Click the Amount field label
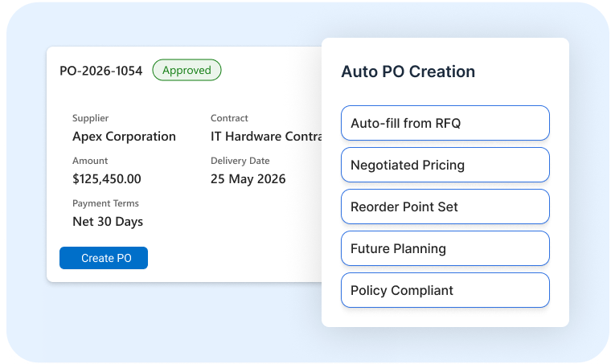611x364 pixels. (x=90, y=161)
